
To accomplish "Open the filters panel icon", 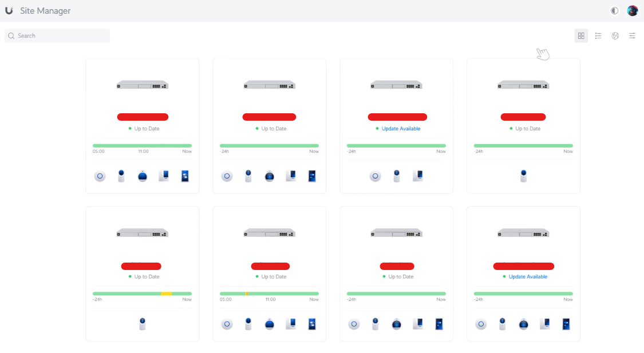I will pyautogui.click(x=632, y=35).
